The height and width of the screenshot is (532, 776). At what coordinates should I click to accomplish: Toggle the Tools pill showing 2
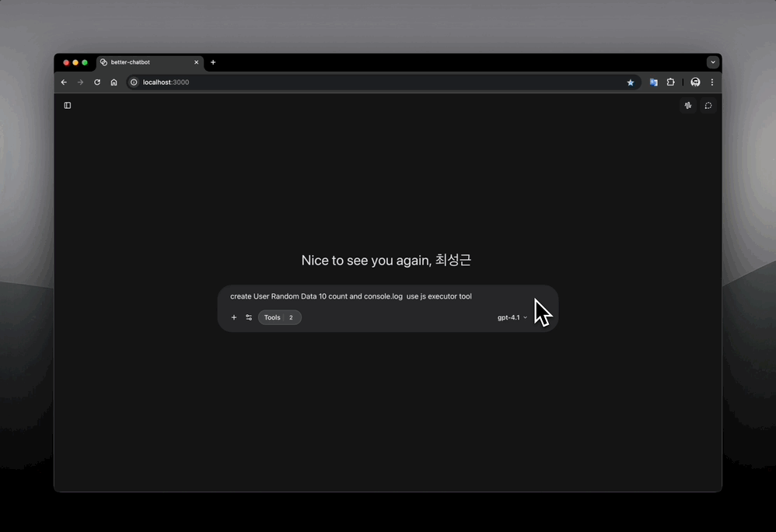coord(279,317)
